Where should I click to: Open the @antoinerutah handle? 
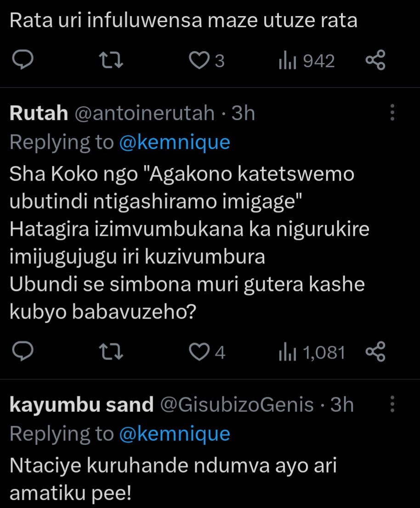pyautogui.click(x=144, y=114)
